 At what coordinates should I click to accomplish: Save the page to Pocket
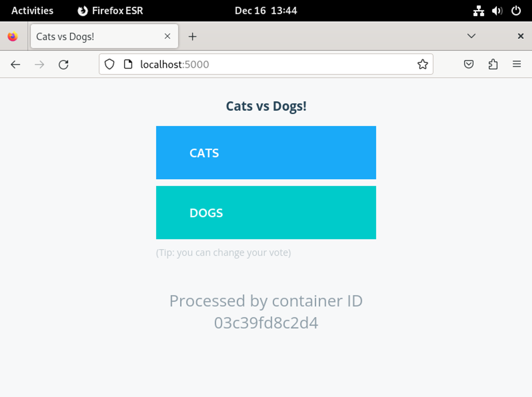coord(469,64)
